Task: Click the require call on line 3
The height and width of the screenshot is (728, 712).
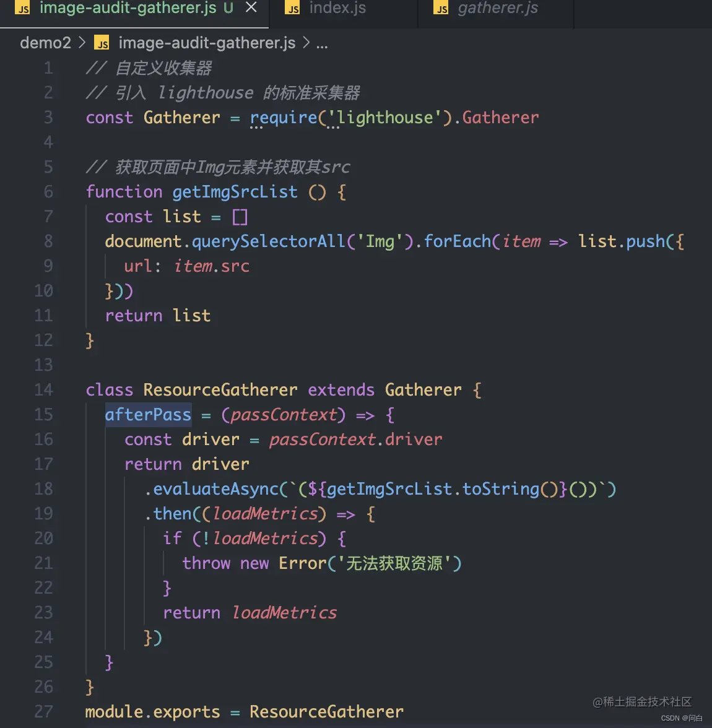Action: coord(284,118)
